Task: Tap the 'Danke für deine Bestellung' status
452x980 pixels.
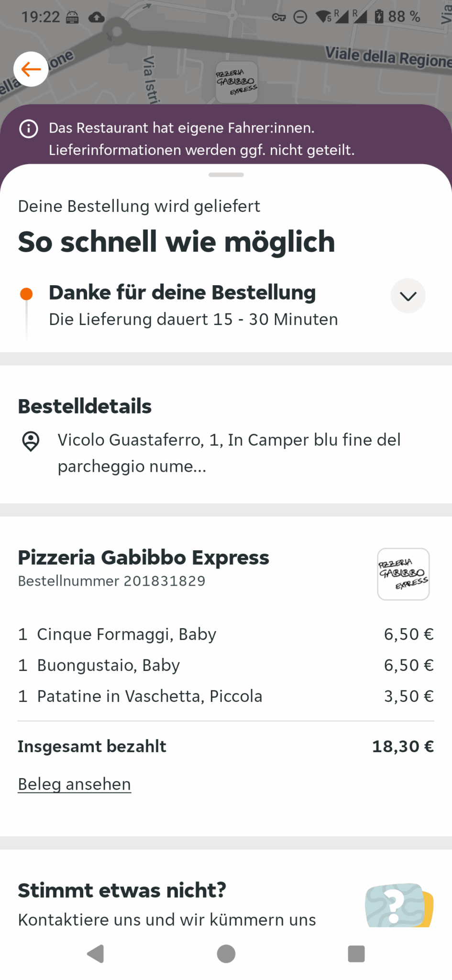Action: (x=182, y=293)
